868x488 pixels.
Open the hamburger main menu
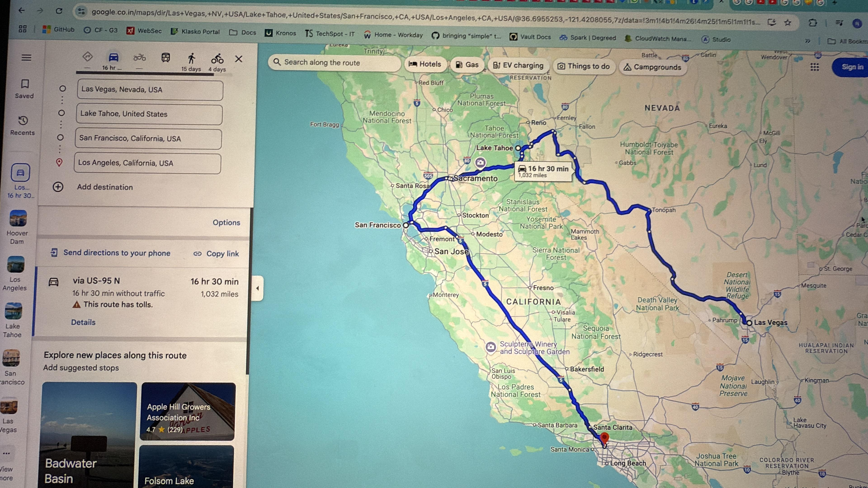pos(26,58)
